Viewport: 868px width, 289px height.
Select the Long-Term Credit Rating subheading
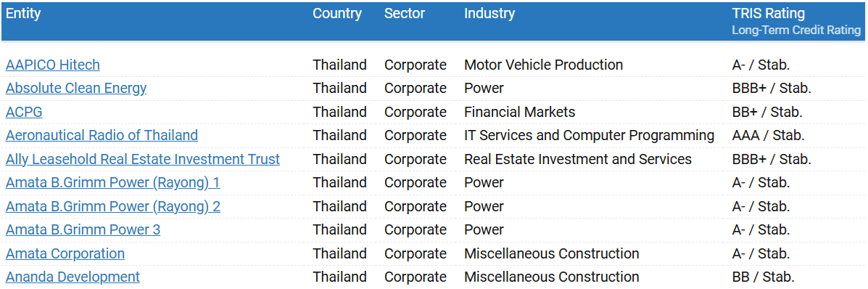tap(797, 30)
